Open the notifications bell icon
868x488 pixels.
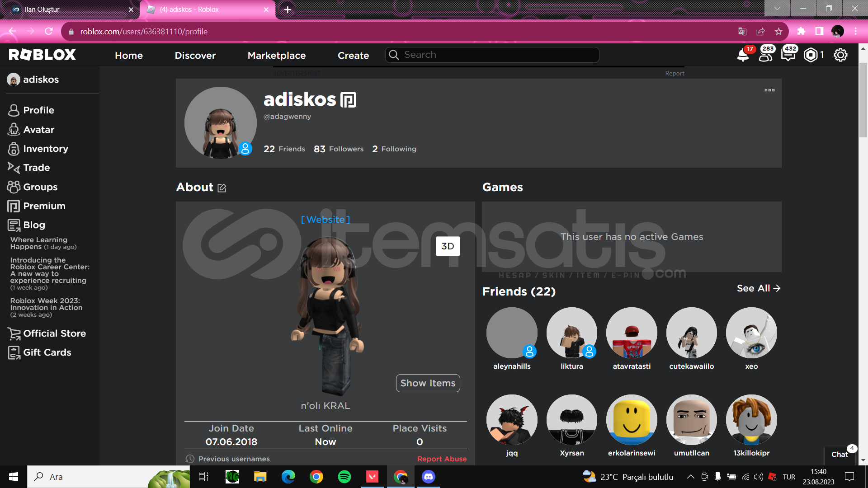[x=742, y=56]
